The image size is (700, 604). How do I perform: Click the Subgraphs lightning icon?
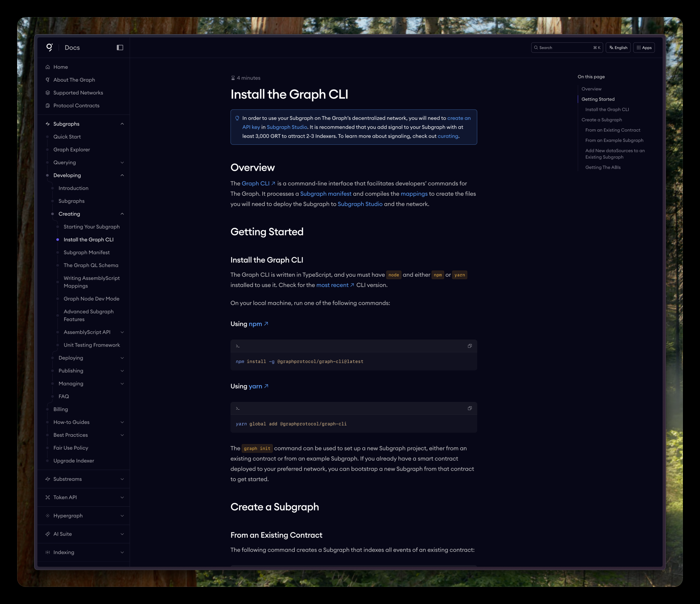[x=48, y=124]
